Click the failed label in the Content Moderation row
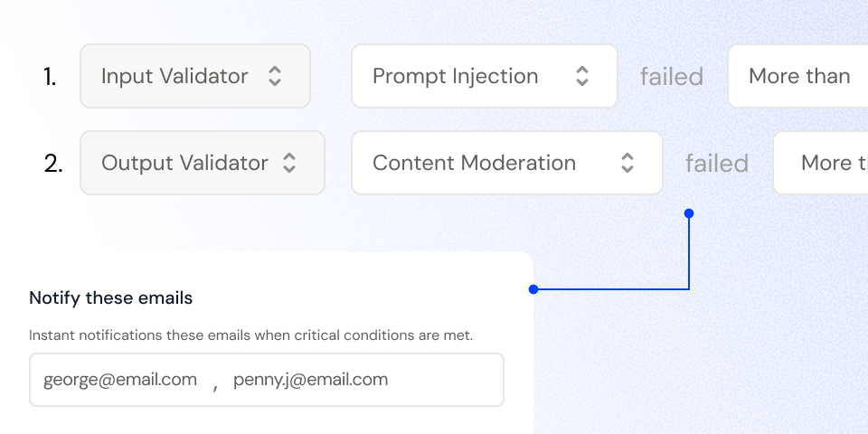 [x=717, y=164]
